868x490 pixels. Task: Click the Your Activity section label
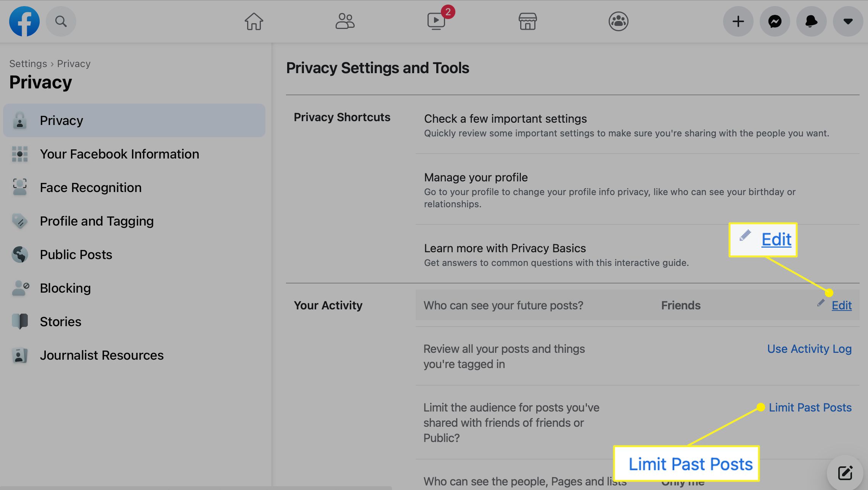click(328, 305)
